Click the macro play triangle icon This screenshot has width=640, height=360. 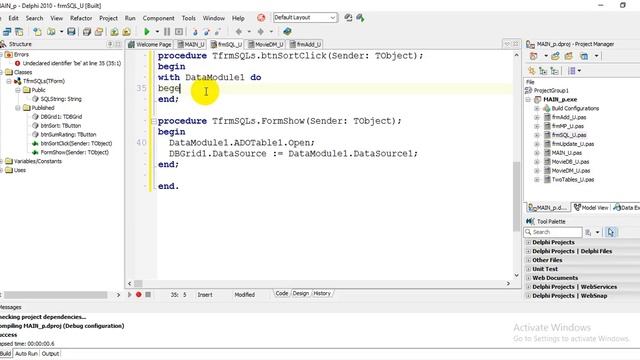click(130, 294)
